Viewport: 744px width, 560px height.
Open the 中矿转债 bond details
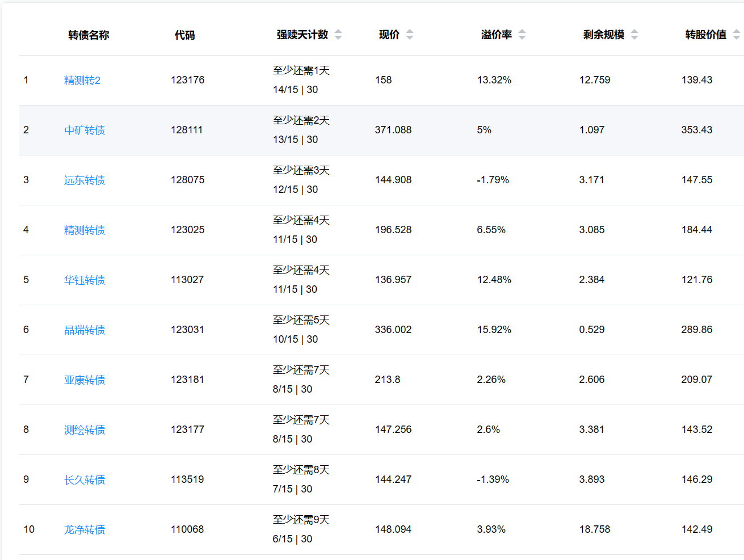(x=85, y=130)
